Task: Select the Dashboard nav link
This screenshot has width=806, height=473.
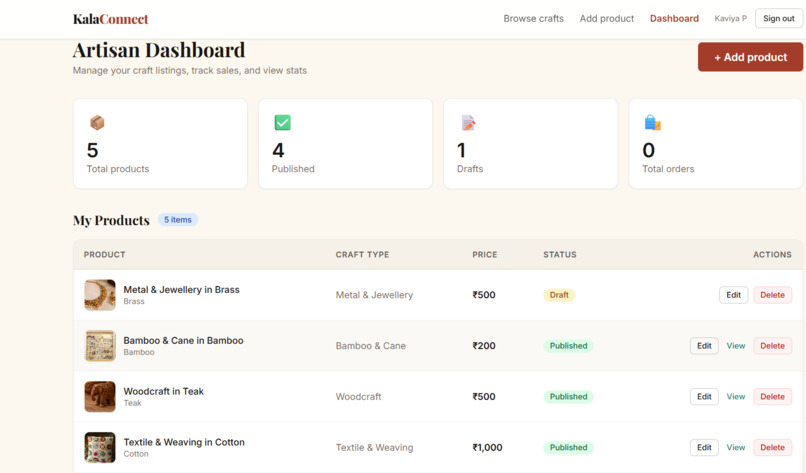Action: click(674, 19)
